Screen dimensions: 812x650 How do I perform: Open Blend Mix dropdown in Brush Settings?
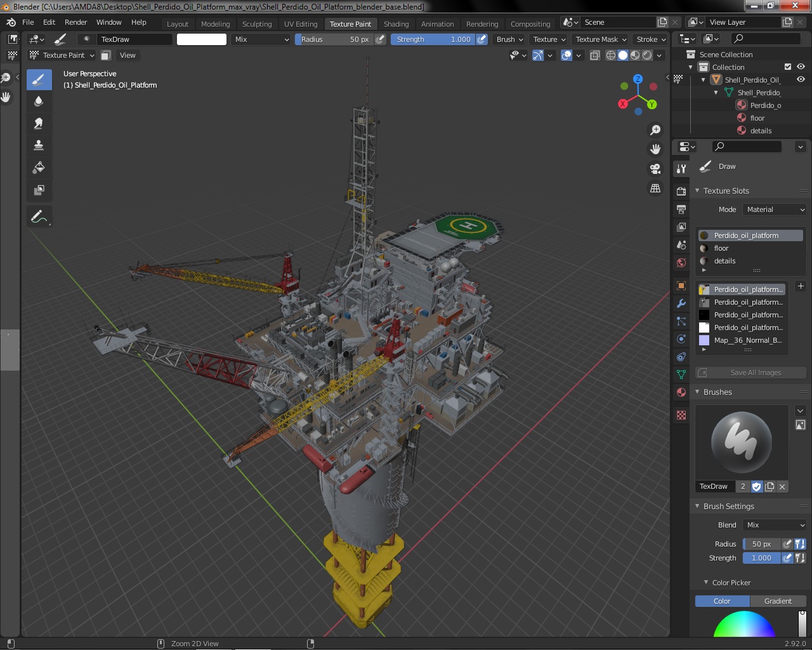[x=774, y=525]
